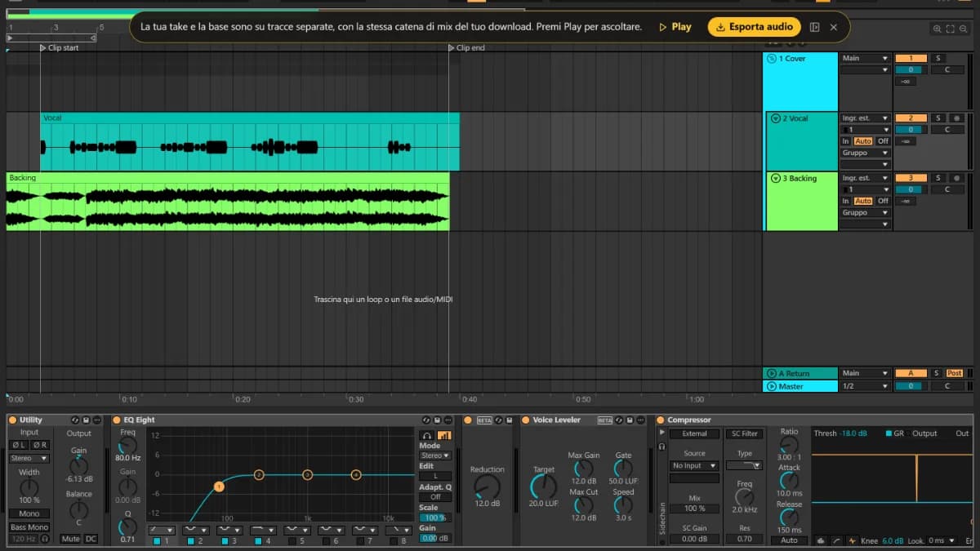Screen dimensions: 980x551
Task: Click Utility Mute button
Action: click(x=71, y=539)
